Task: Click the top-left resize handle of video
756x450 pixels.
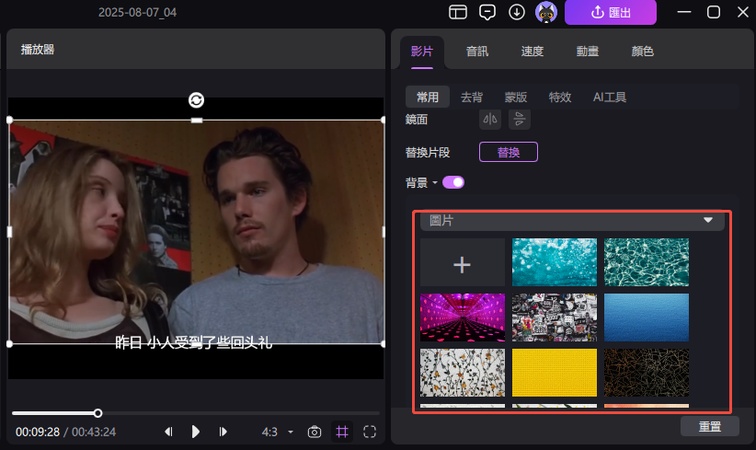Action: pos(10,120)
